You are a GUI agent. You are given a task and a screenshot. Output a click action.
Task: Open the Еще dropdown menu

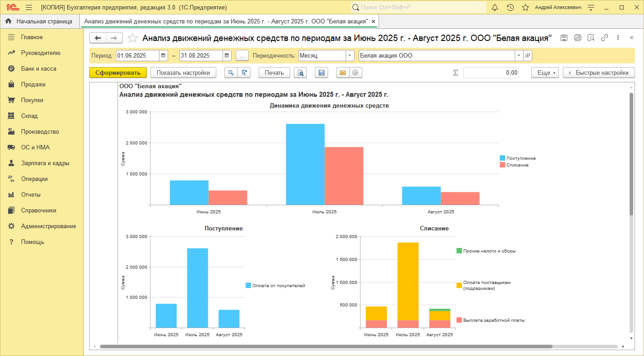point(545,72)
